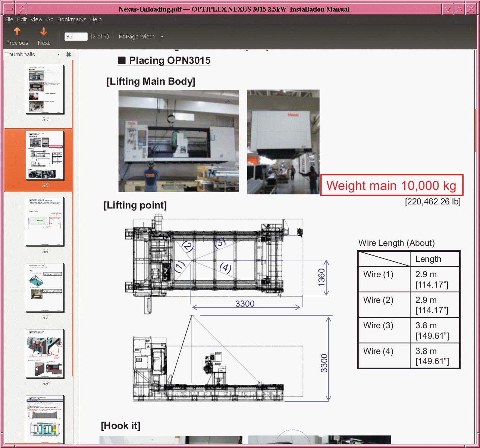
Task: Open the Help menu
Action: pyautogui.click(x=96, y=19)
